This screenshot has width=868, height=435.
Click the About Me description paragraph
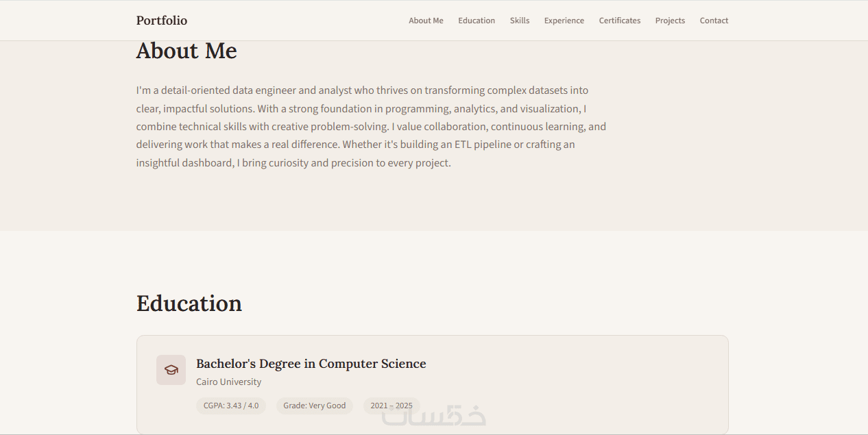(x=371, y=127)
